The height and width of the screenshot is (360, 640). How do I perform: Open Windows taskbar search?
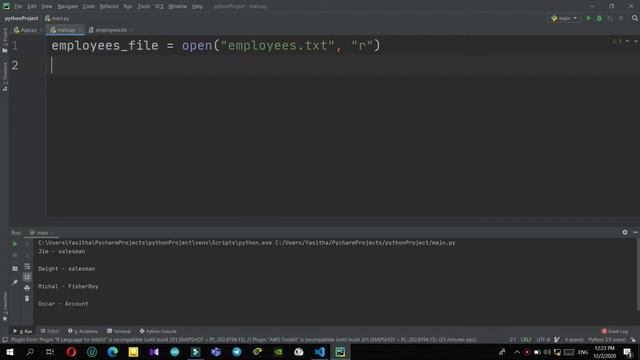pos(30,352)
